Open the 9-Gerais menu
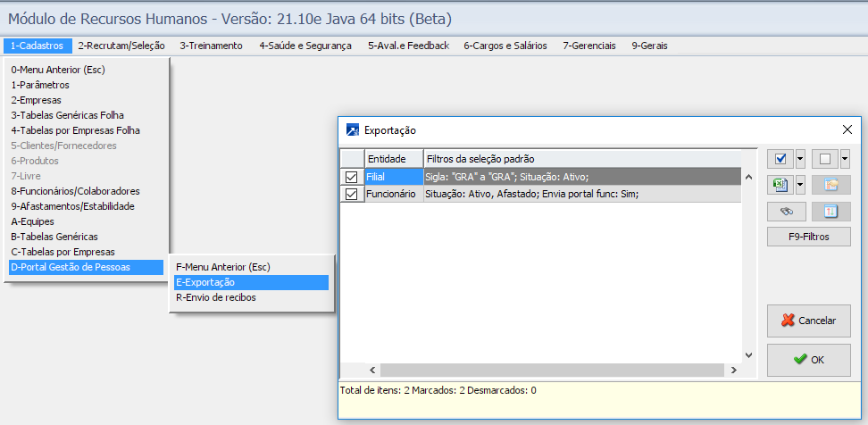 [x=649, y=46]
